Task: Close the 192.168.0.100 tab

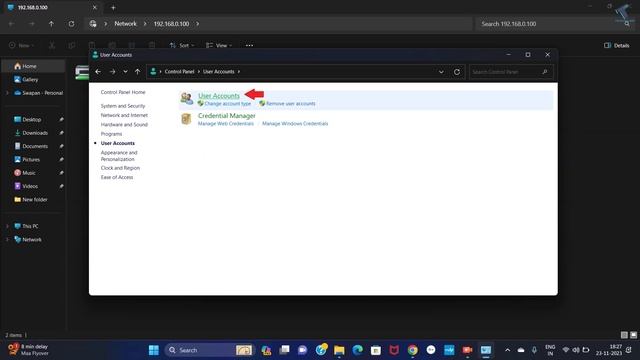Action: (95, 7)
